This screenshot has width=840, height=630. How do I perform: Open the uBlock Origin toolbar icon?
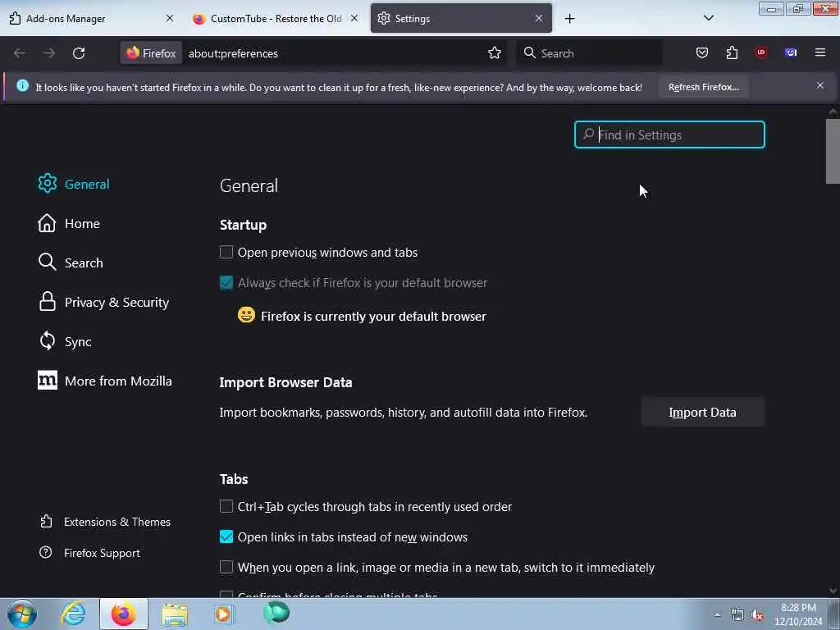(760, 52)
